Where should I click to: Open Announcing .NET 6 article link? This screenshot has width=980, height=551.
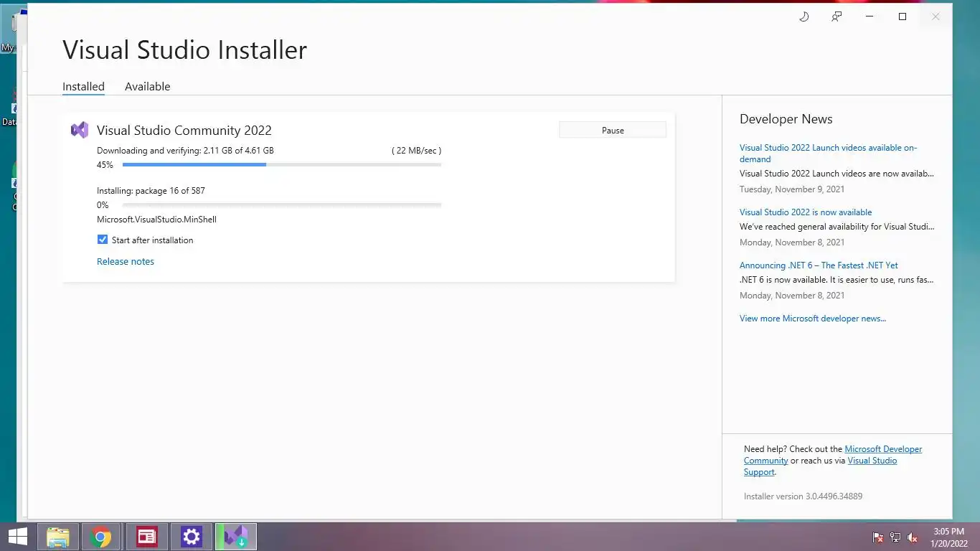(819, 265)
